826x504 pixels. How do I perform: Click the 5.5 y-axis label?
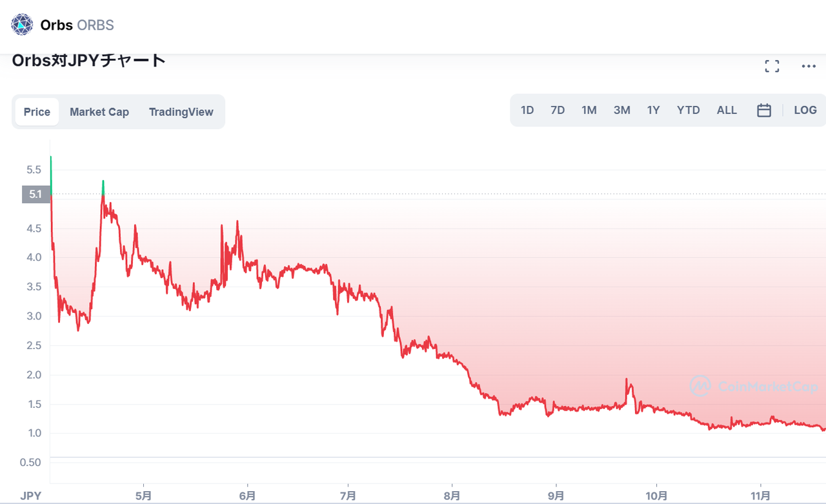pos(34,170)
